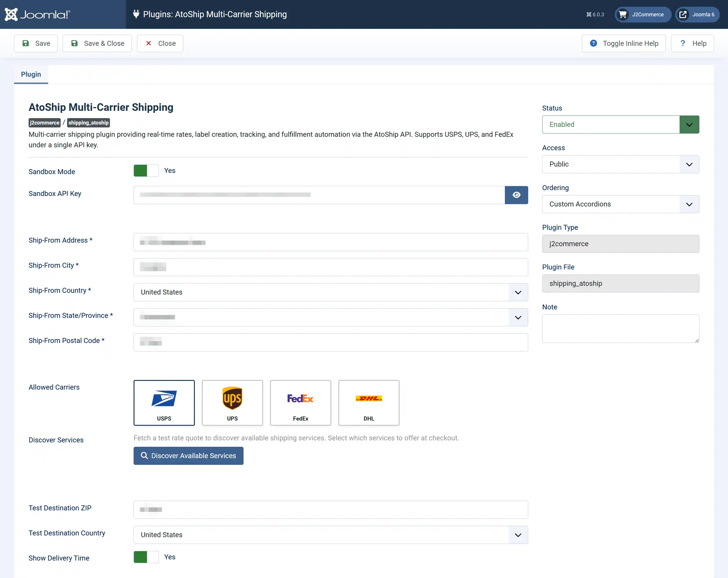Open the J2Commerce cart shortcut
The image size is (728, 578).
643,15
